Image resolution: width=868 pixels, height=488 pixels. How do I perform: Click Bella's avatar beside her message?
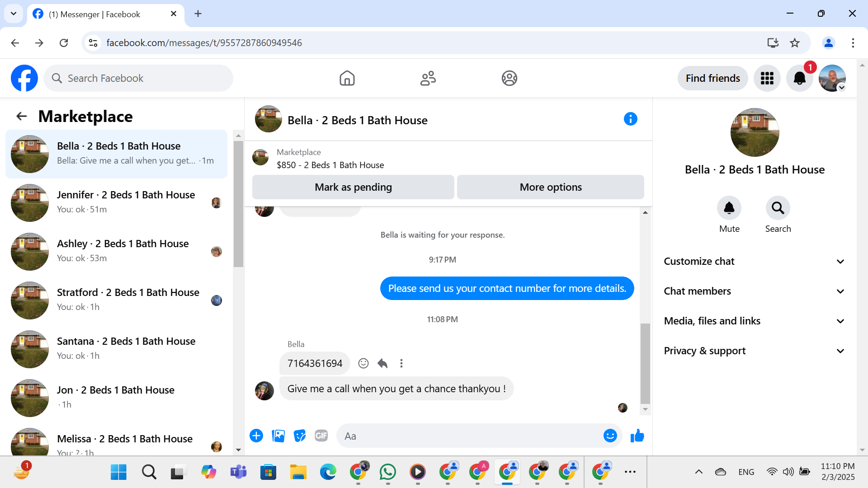coord(264,391)
